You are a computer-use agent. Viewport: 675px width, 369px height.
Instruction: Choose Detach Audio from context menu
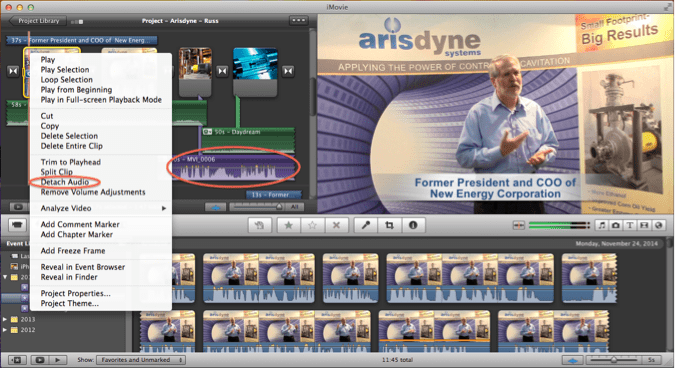tap(65, 182)
